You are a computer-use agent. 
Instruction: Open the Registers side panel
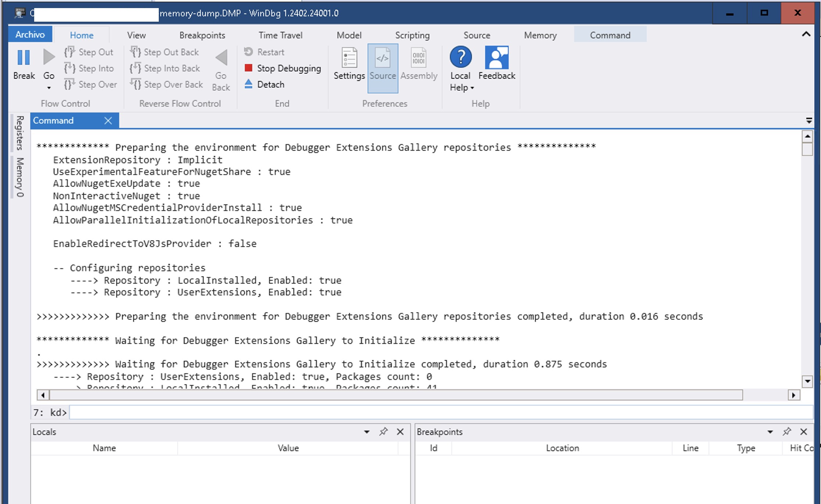[x=20, y=133]
